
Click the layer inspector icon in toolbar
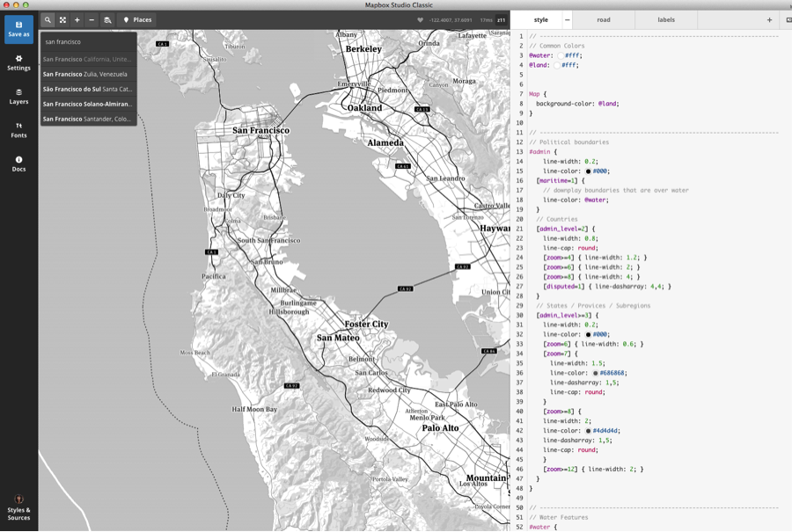pyautogui.click(x=107, y=19)
